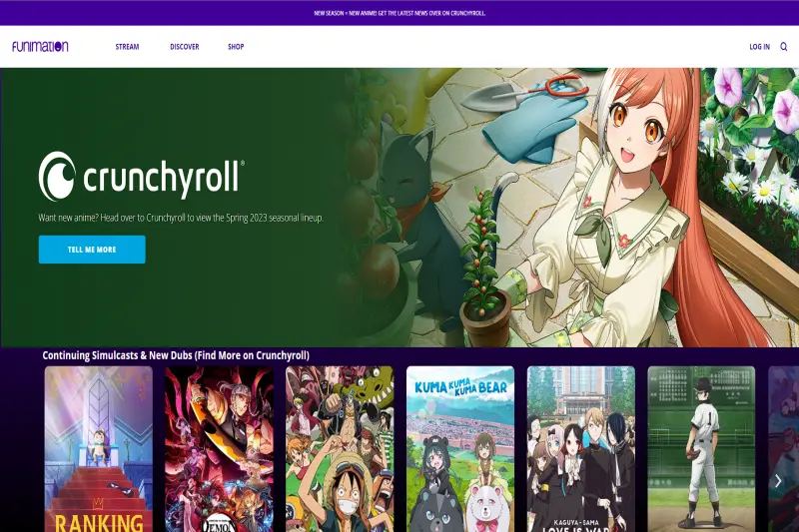Click the Funimation logo
Screen dimensions: 799x532
tap(40, 46)
